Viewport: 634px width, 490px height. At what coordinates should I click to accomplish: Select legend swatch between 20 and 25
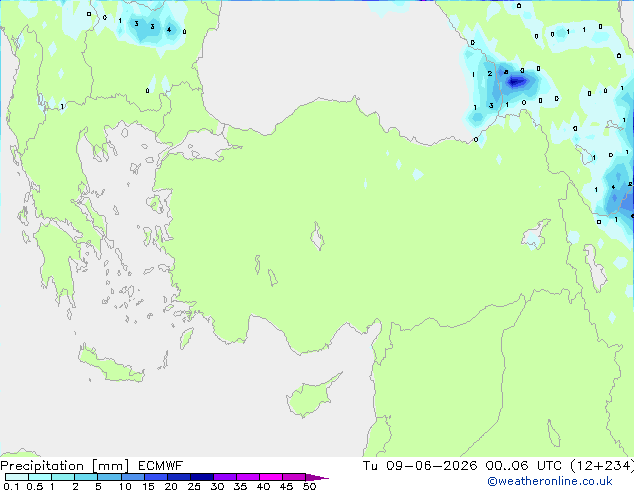point(178,477)
